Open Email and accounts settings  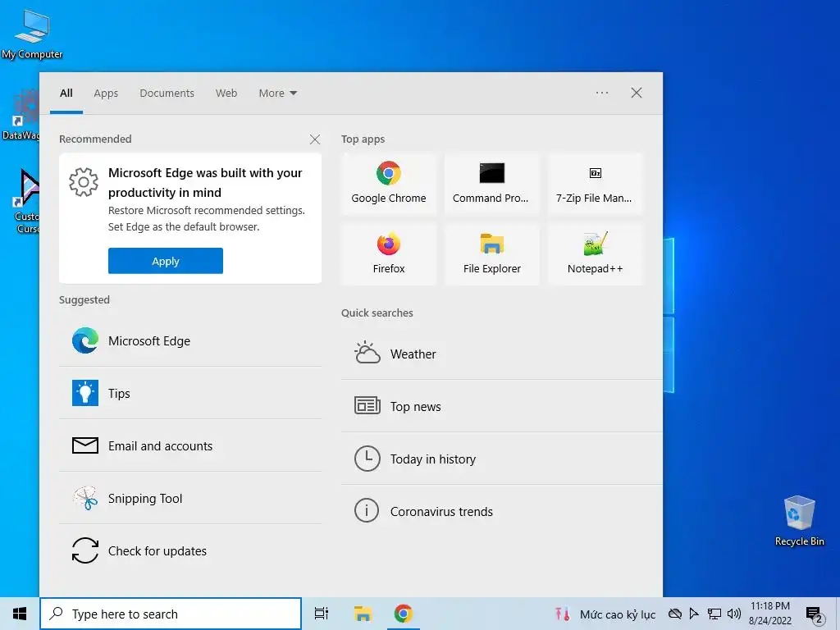click(x=190, y=445)
